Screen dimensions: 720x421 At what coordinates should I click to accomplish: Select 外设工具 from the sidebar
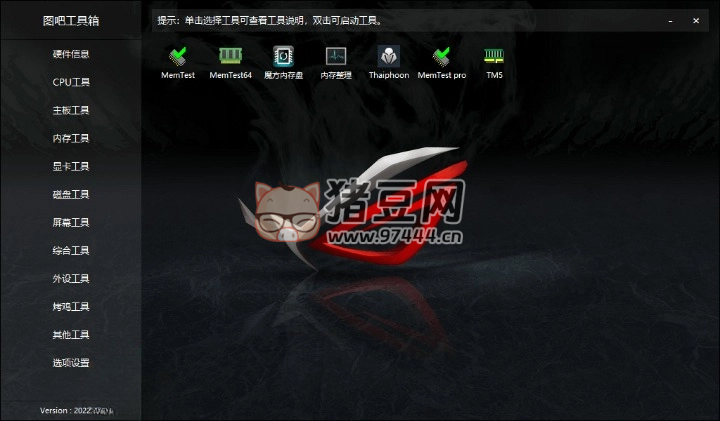(71, 278)
